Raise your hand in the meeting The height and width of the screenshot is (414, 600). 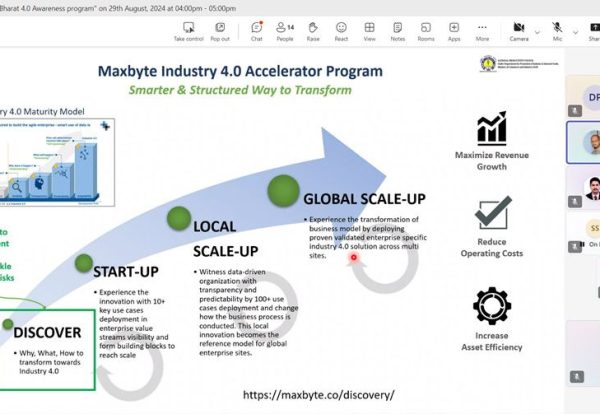coord(313,32)
